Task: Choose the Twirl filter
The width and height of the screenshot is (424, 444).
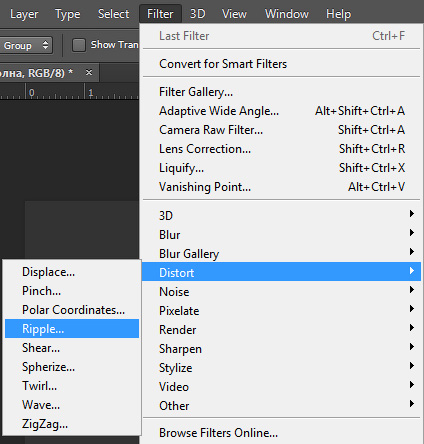Action: pyautogui.click(x=72, y=386)
